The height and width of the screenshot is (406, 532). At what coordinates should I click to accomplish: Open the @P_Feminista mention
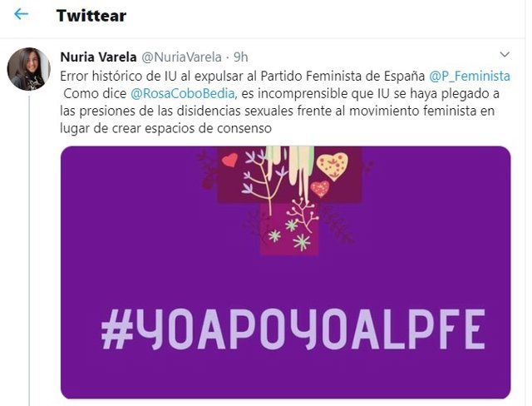pos(470,76)
